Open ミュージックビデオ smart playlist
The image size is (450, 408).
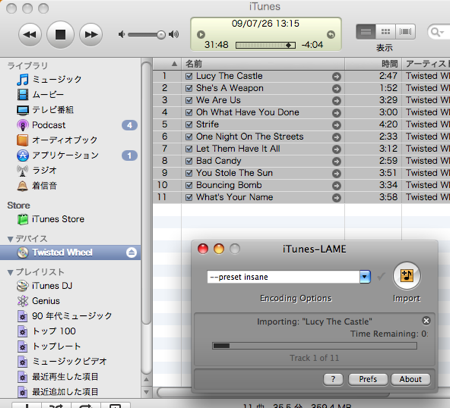click(69, 361)
